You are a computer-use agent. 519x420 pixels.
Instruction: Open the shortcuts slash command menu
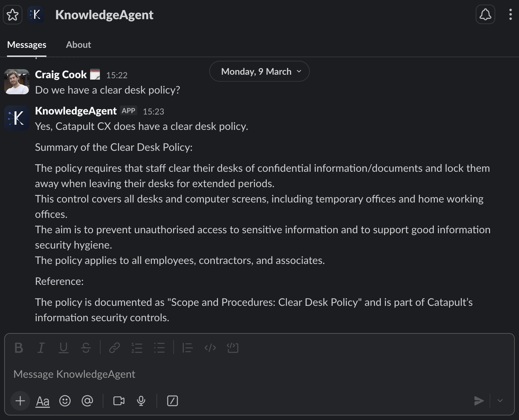(x=172, y=401)
